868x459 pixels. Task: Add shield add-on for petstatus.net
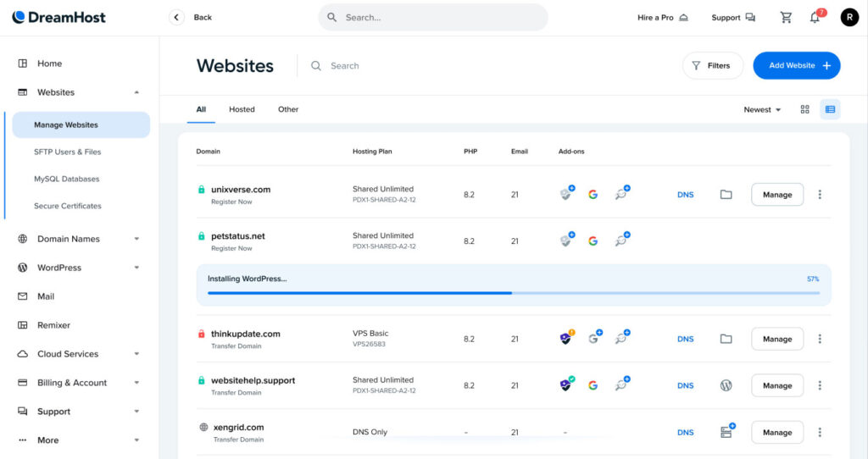(x=566, y=240)
